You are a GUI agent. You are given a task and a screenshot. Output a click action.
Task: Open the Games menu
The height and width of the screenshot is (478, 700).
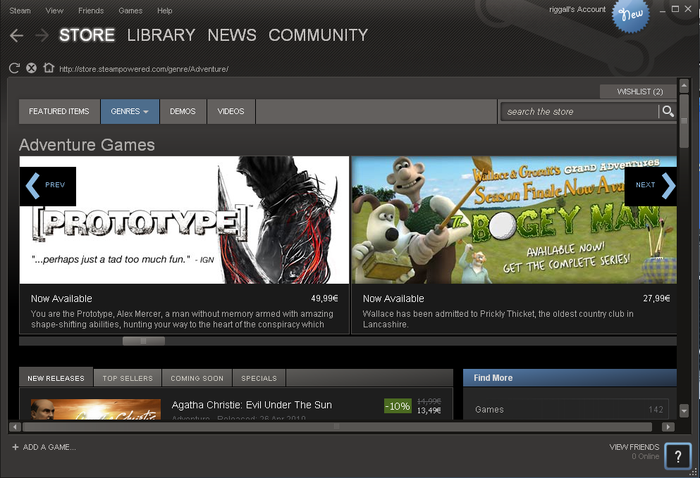pos(130,11)
